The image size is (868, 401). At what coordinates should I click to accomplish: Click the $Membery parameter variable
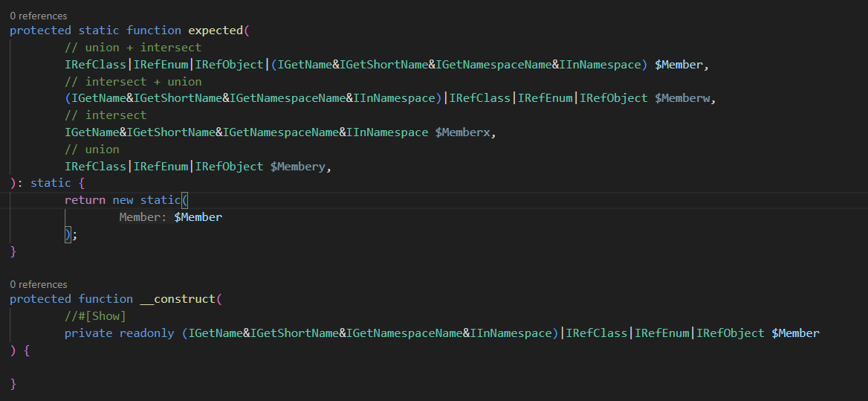(299, 167)
